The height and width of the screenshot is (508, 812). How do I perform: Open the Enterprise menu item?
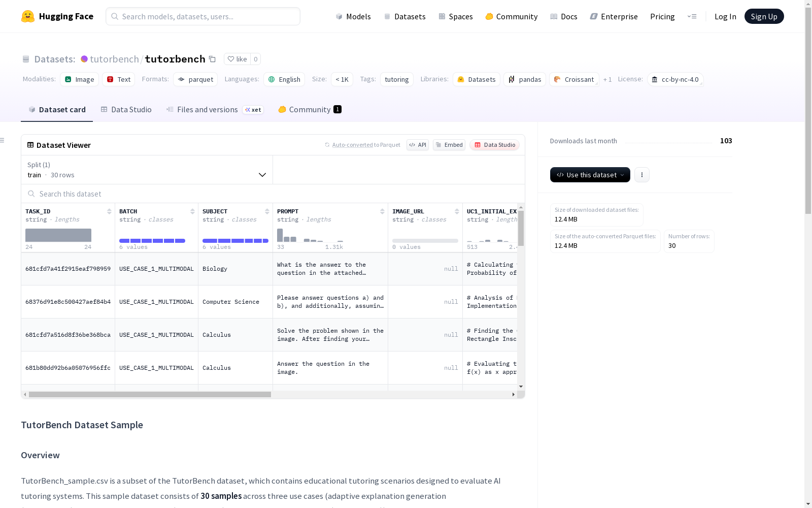click(614, 16)
